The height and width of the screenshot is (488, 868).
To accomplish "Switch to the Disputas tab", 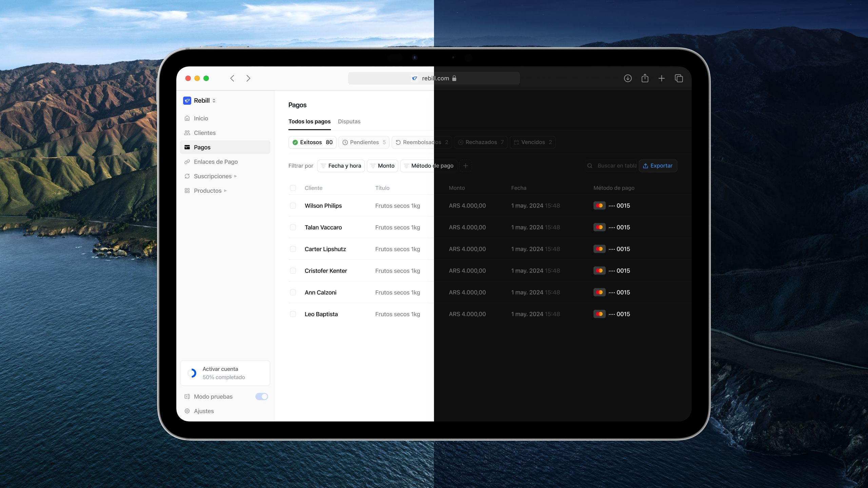I will pos(349,121).
